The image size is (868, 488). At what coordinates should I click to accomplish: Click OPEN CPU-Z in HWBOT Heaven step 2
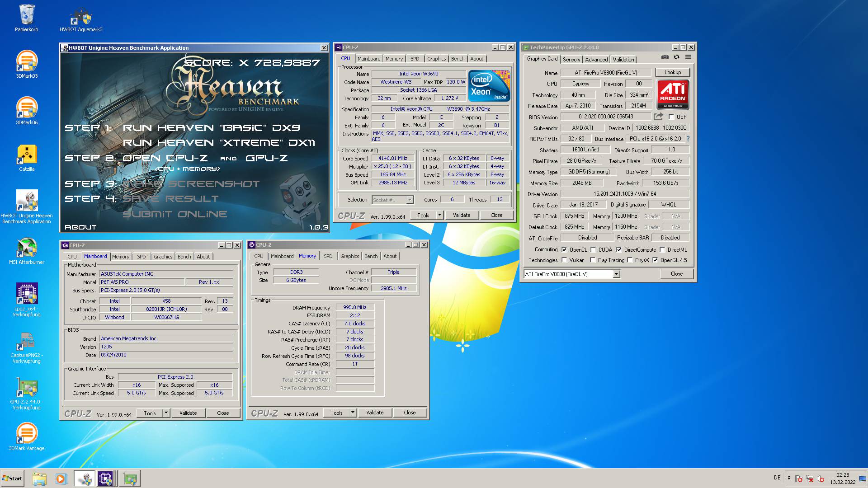tap(165, 158)
